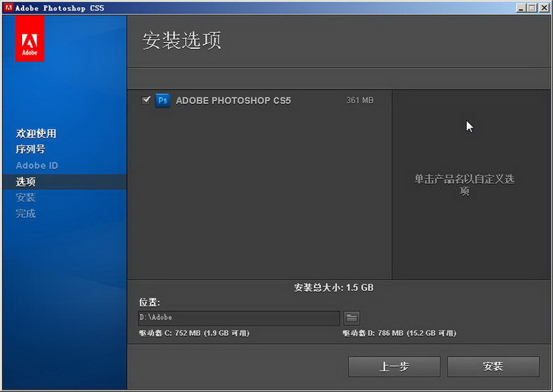This screenshot has width=553, height=392.
Task: Select the ADOBE PHOTOSHOP CS5 product name
Action: click(234, 100)
